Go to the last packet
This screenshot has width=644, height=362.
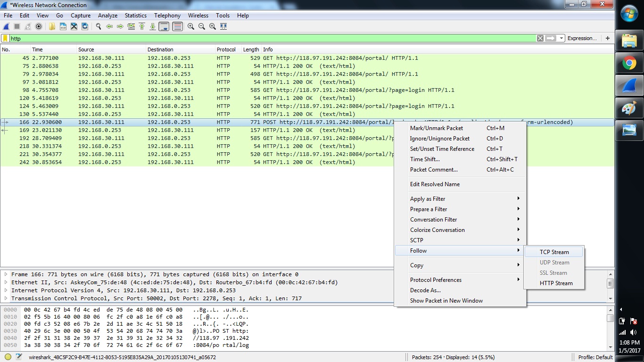click(x=152, y=26)
